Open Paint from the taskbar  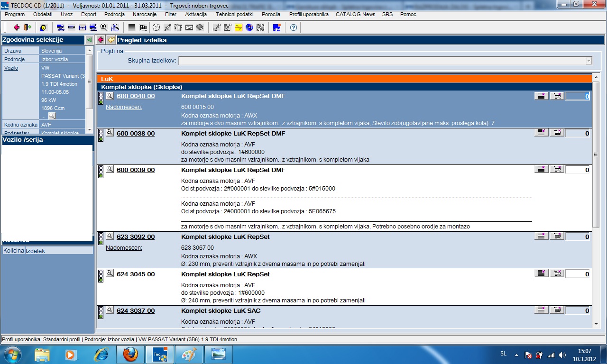pyautogui.click(x=189, y=354)
